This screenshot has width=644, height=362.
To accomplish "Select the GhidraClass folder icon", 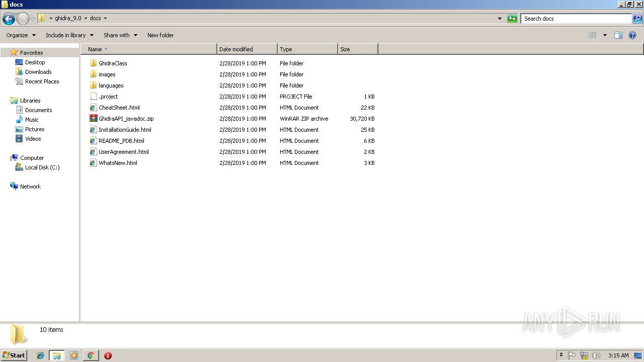I will click(93, 63).
